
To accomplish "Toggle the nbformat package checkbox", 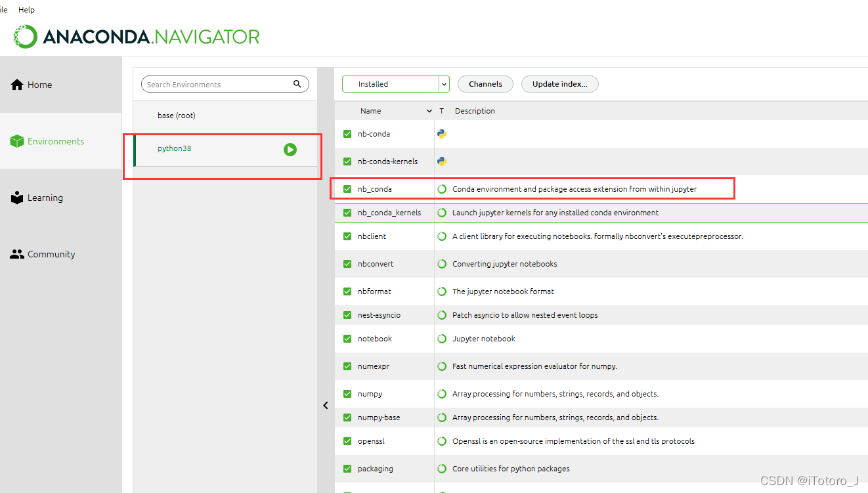I will (347, 291).
